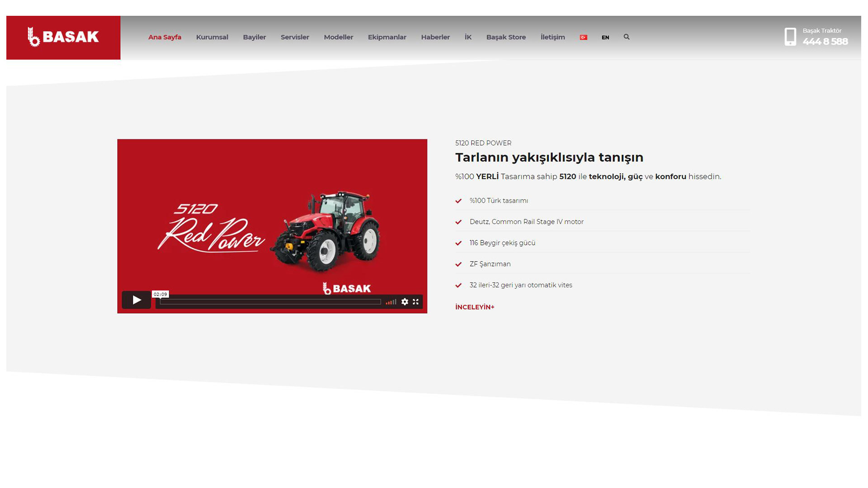Adjust the video volume bars
Viewport: 868px width, 488px height.
click(391, 302)
